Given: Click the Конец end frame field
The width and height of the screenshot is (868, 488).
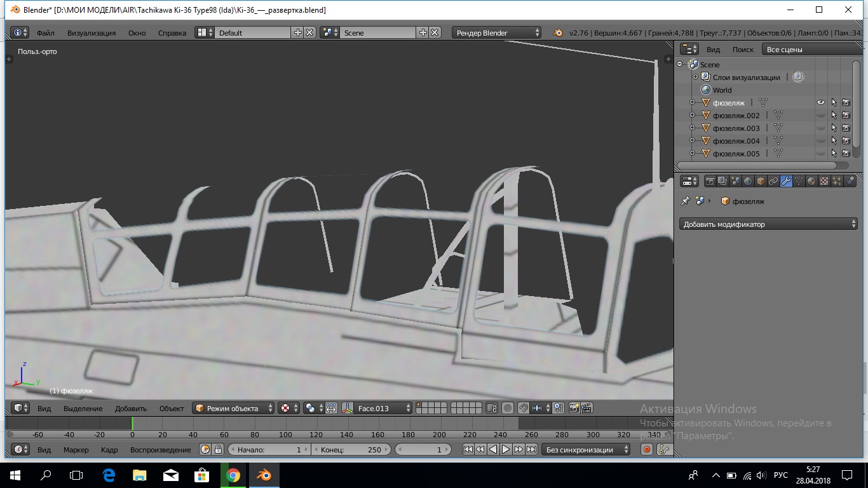Looking at the screenshot, I should pos(351,449).
